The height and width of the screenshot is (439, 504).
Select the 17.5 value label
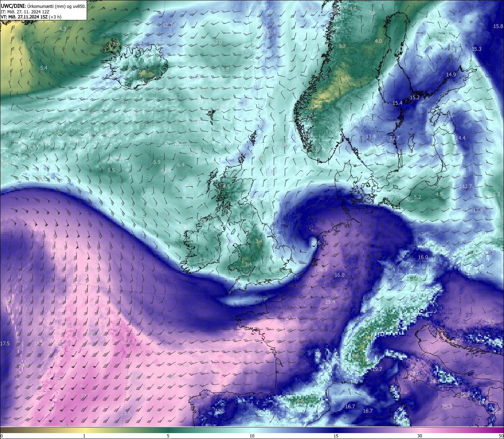[5, 344]
